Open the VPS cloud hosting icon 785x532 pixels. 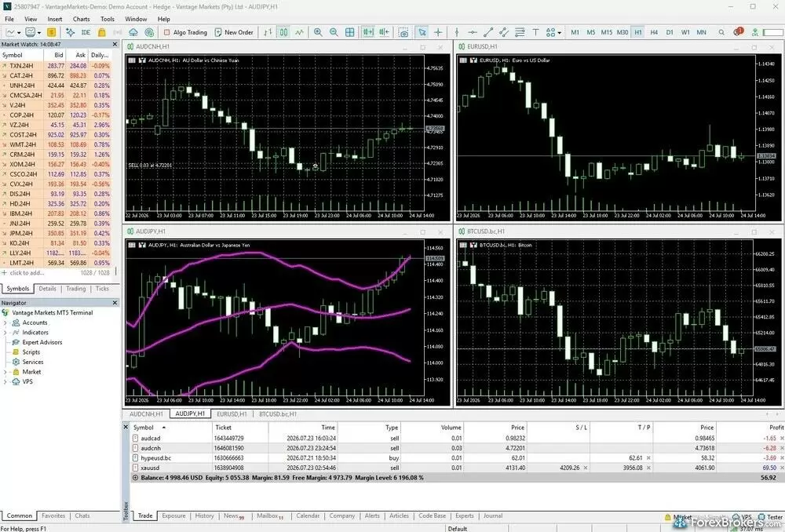point(133,32)
